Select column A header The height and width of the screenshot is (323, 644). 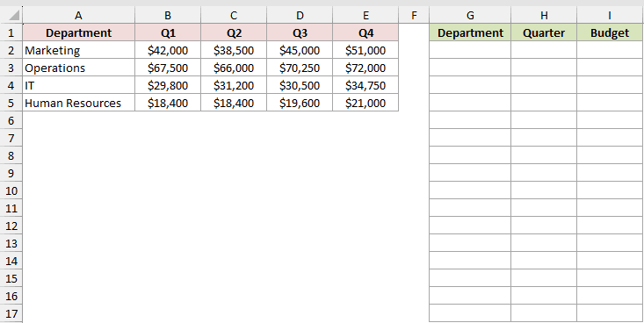point(78,15)
